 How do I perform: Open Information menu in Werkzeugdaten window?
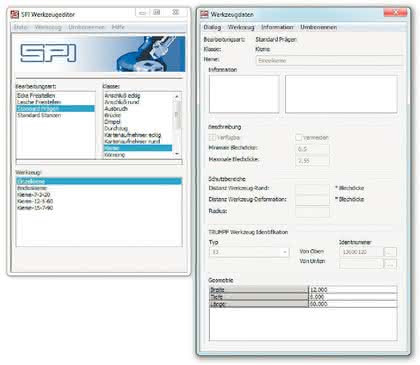coord(277,27)
